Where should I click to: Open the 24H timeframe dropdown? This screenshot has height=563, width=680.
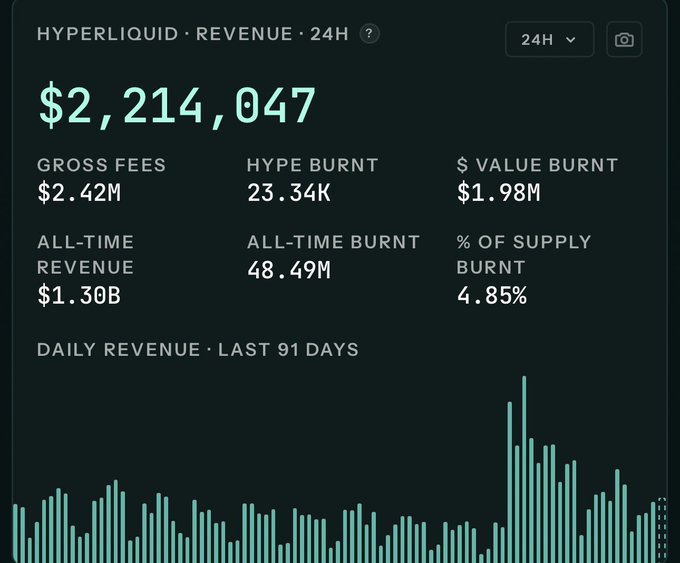tap(549, 39)
